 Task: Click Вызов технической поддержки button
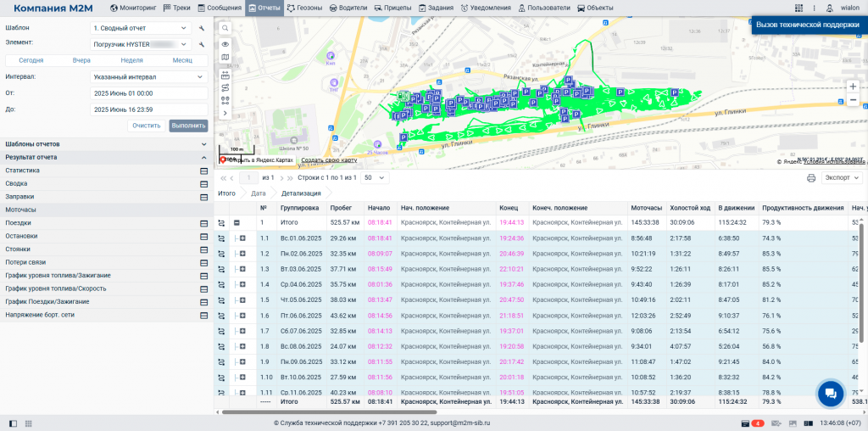click(x=808, y=25)
